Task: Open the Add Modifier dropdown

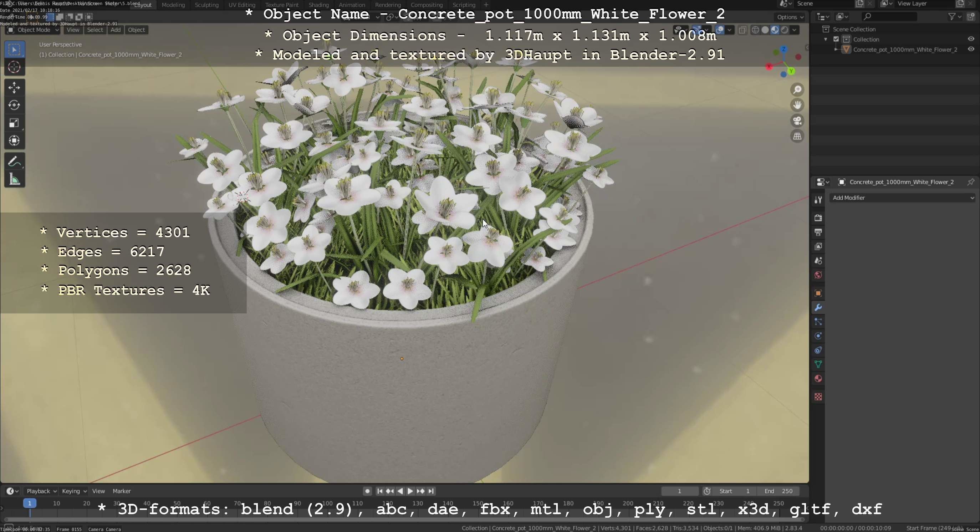Action: tap(902, 198)
